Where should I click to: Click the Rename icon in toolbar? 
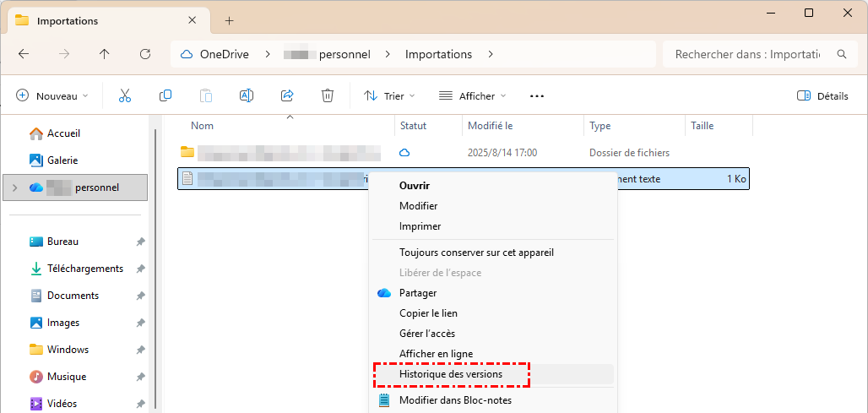(x=247, y=96)
